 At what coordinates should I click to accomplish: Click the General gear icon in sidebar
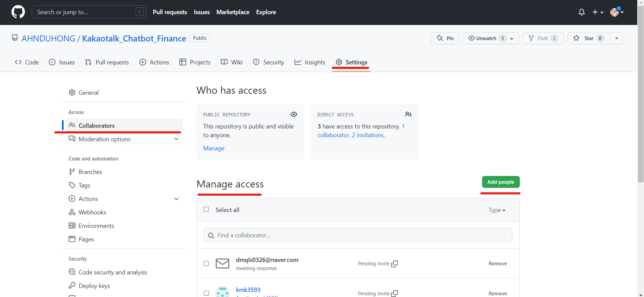(72, 92)
